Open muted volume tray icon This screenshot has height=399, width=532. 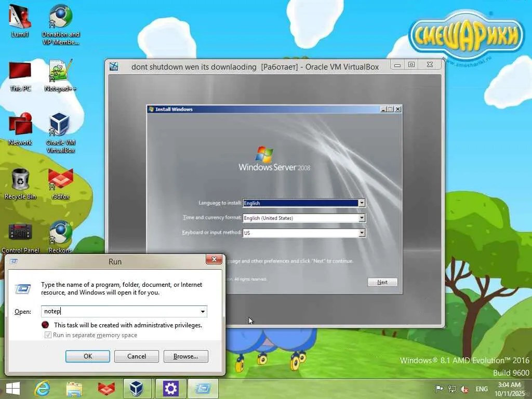click(x=465, y=390)
